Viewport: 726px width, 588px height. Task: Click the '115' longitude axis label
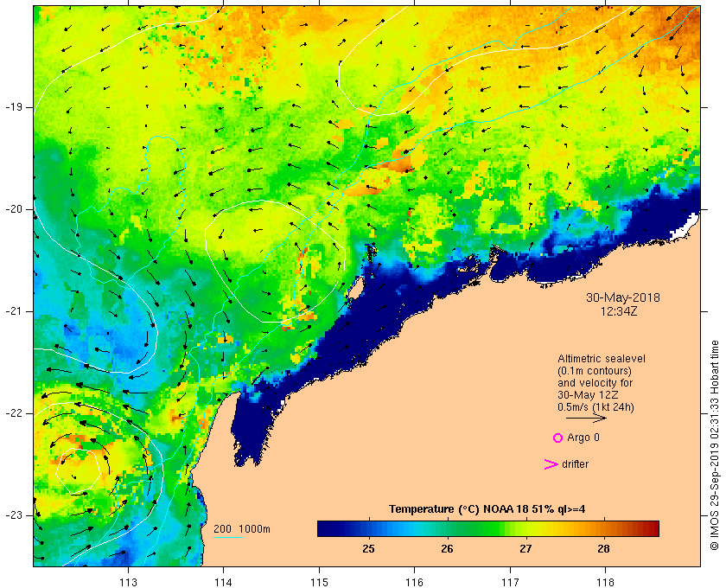click(x=319, y=582)
